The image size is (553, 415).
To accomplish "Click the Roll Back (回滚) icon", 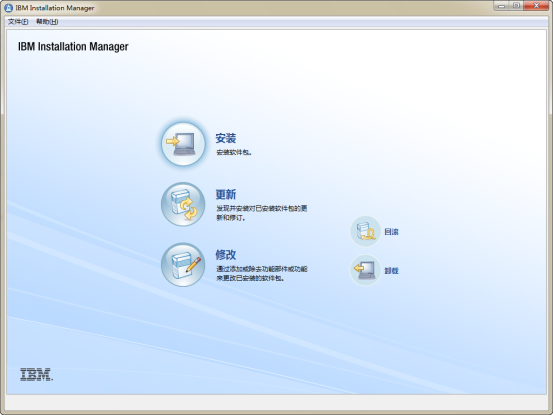I will point(365,231).
